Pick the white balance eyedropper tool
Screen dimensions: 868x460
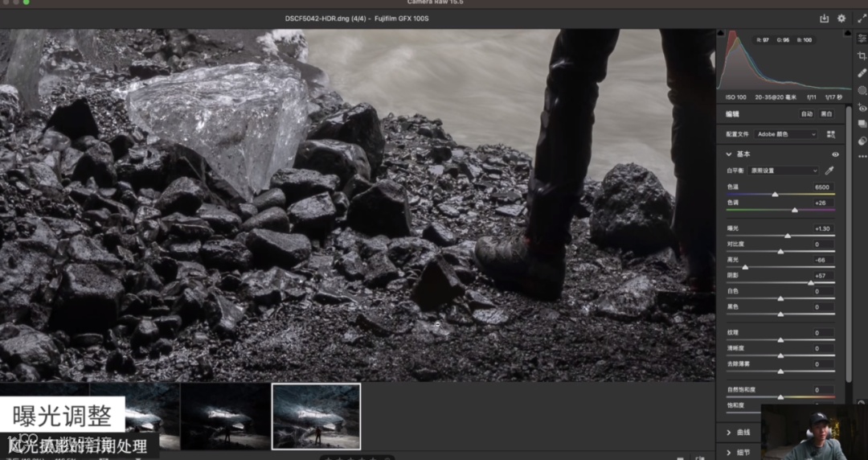[829, 170]
